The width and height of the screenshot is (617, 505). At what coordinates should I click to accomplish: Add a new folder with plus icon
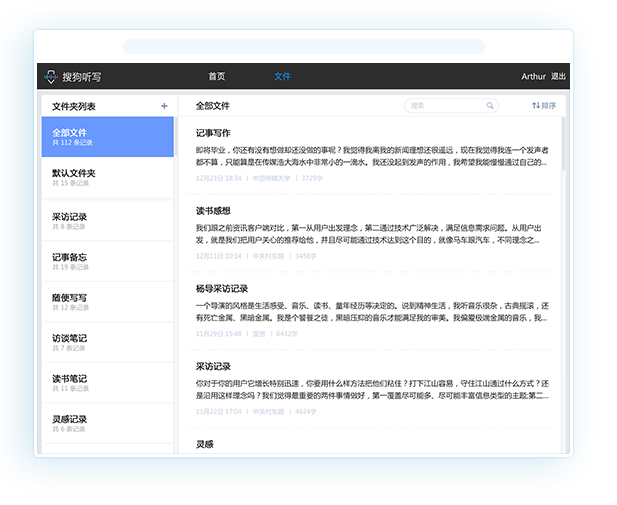click(x=164, y=106)
